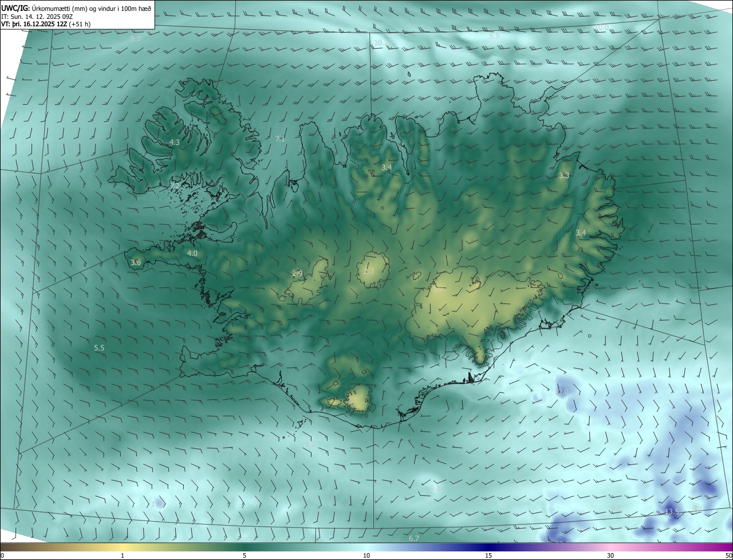Click the color scale tick labeled 5
Viewport: 733px width, 560px height.
(x=245, y=556)
